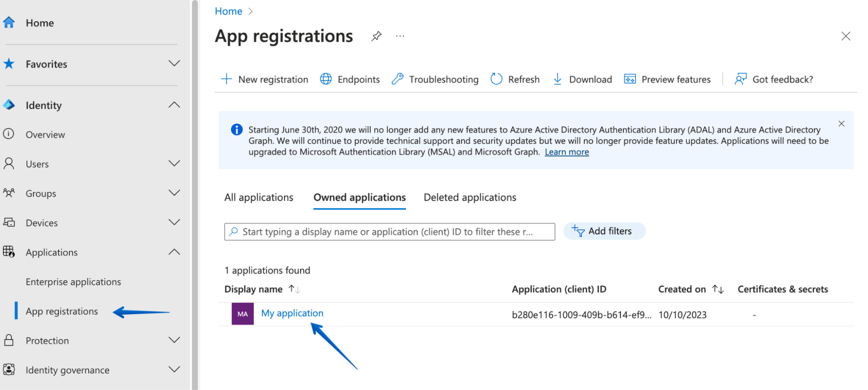Click the Endpoints globe icon
Image resolution: width=868 pixels, height=390 pixels.
[326, 79]
